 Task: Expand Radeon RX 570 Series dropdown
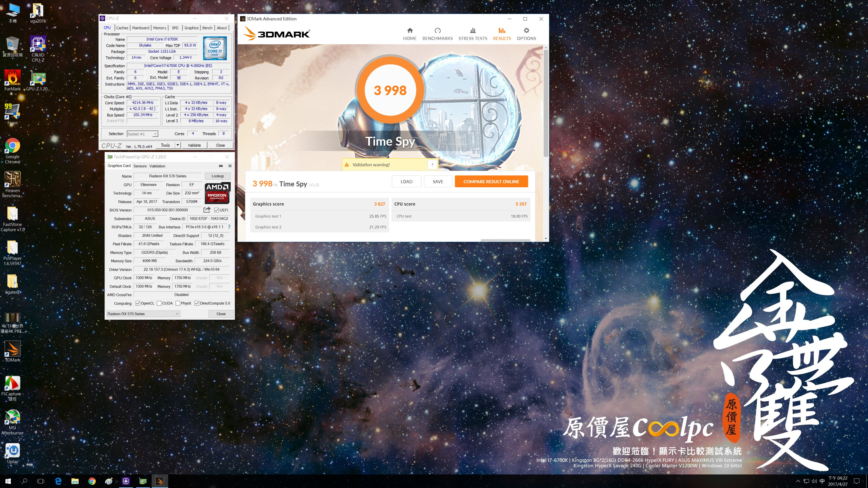tap(177, 314)
